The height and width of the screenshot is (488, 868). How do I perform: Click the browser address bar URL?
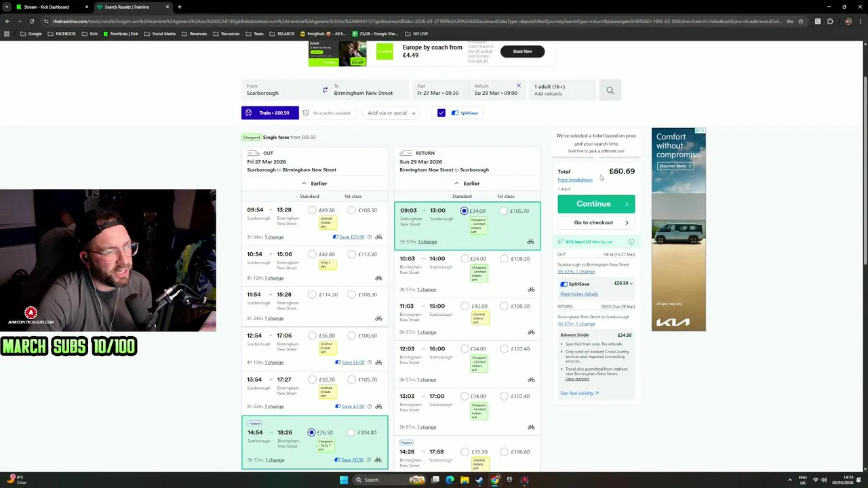point(417,21)
